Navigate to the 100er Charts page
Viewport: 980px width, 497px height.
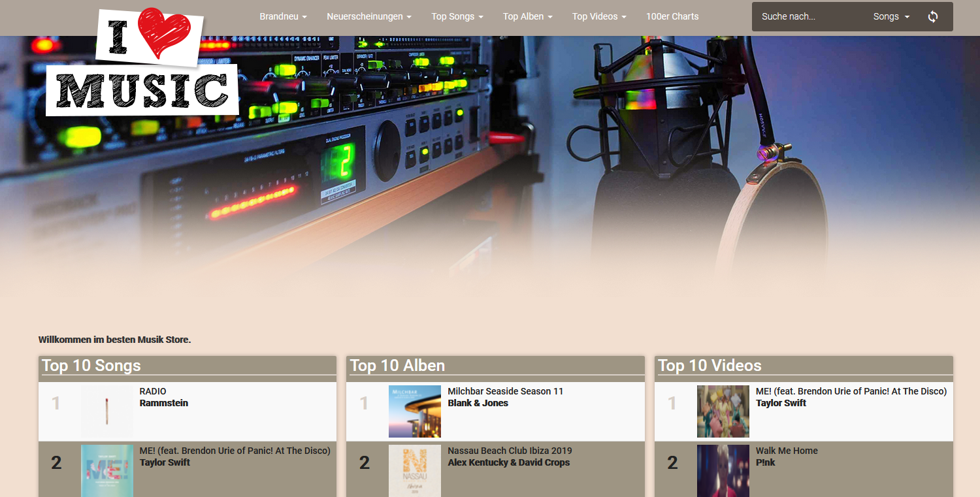click(x=672, y=16)
